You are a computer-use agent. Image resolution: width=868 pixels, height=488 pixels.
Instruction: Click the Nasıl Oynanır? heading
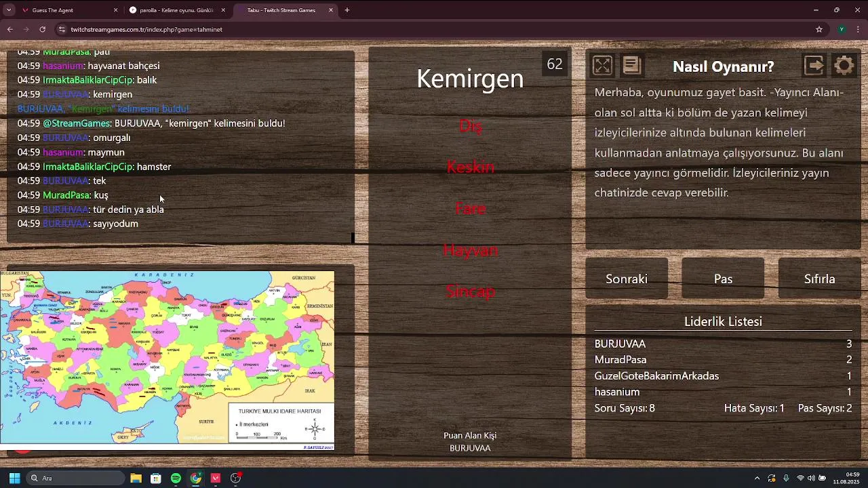click(723, 66)
